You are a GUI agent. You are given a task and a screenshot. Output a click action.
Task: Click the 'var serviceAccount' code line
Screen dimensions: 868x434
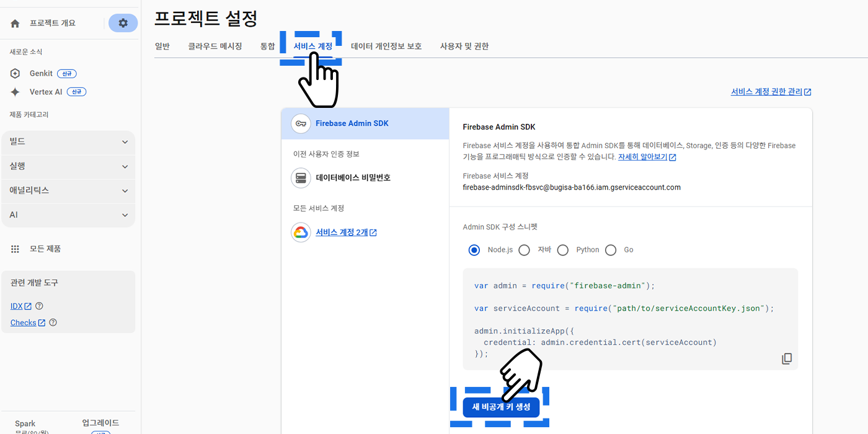(624, 308)
